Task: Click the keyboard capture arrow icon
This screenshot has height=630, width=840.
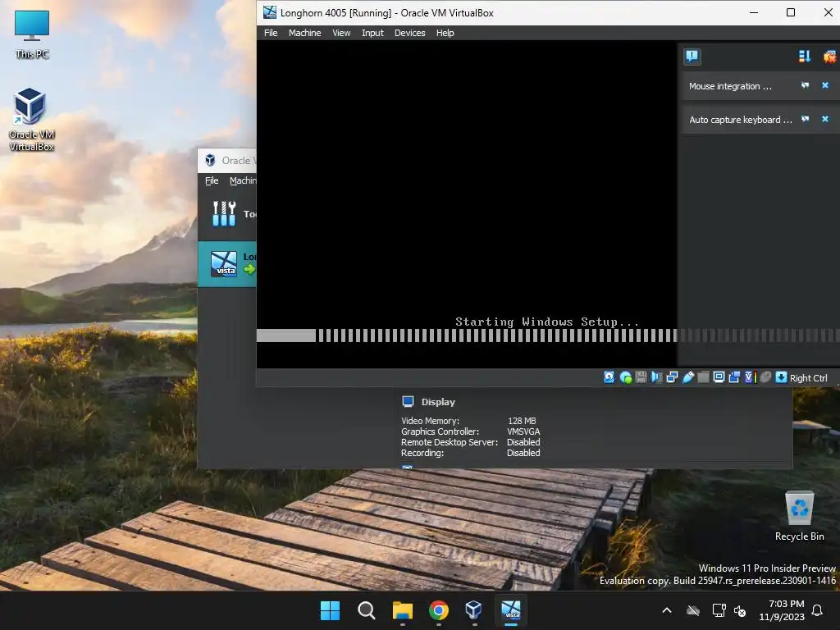Action: tap(781, 377)
